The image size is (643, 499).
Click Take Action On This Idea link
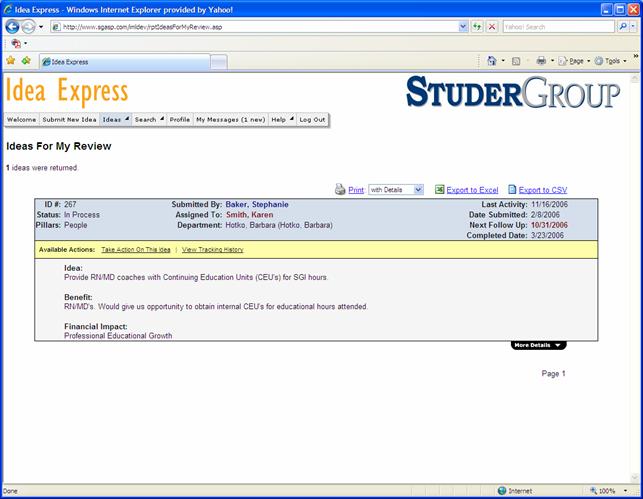click(136, 250)
